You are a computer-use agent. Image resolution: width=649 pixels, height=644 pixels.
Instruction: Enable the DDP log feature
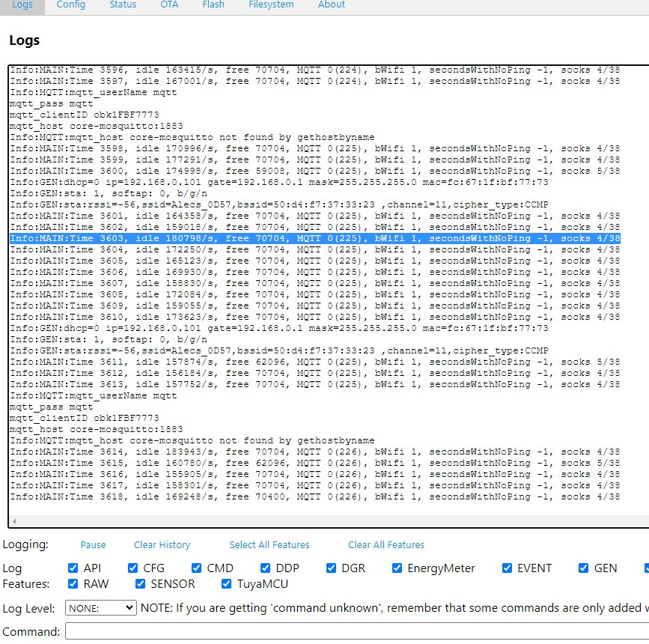point(266,568)
